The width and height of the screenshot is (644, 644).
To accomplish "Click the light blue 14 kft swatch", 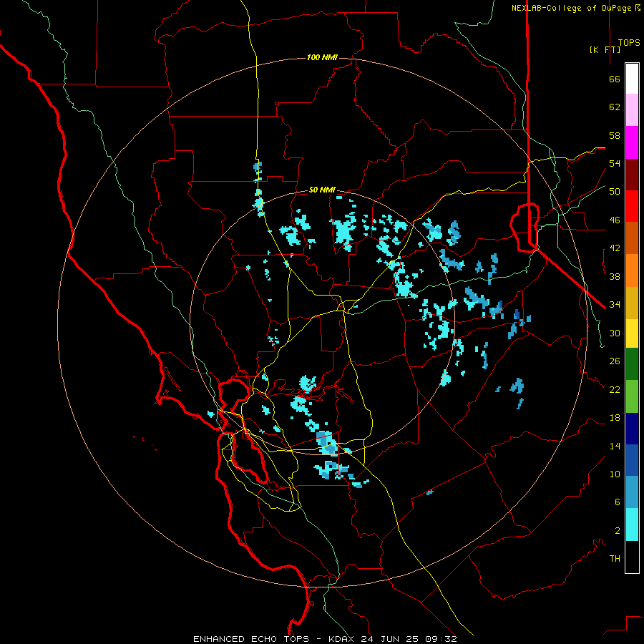I will (632, 492).
